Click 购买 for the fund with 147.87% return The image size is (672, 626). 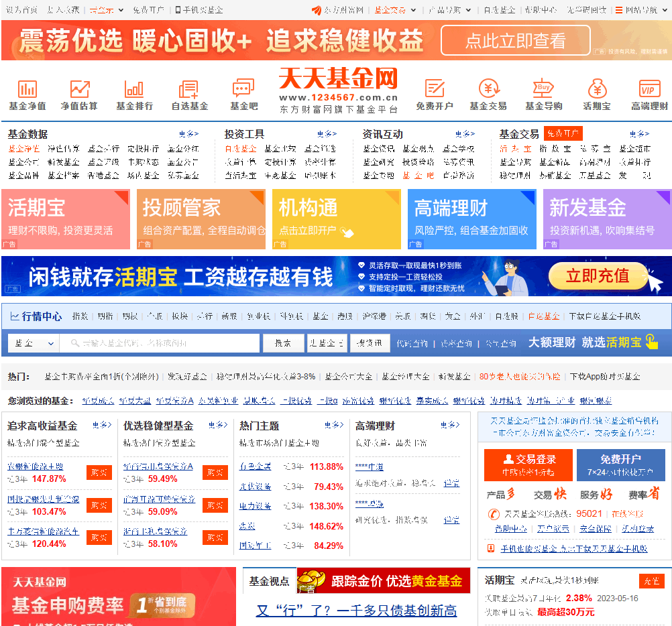99,473
